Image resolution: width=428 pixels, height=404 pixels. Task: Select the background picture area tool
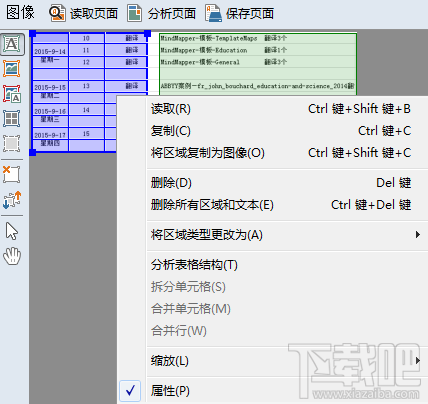tap(12, 94)
